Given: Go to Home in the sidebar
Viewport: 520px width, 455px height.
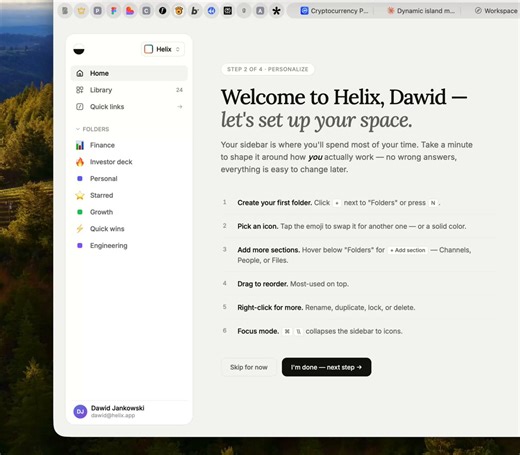Looking at the screenshot, I should pos(129,73).
